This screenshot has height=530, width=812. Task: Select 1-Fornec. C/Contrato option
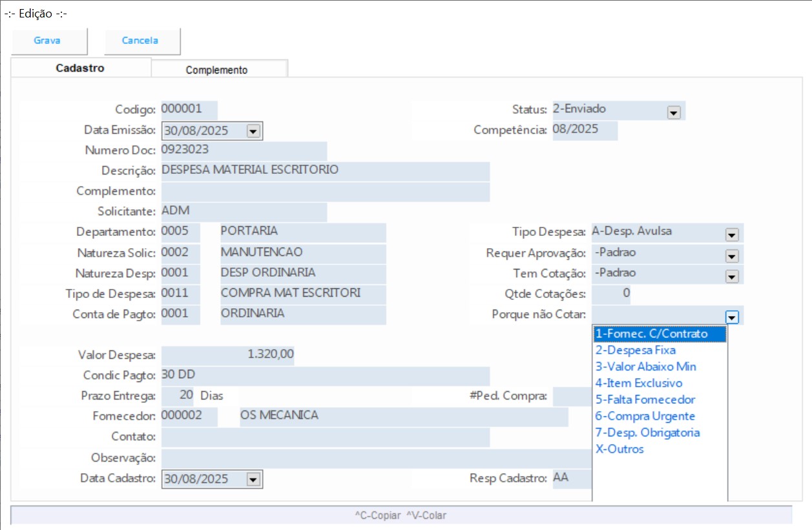pos(659,334)
